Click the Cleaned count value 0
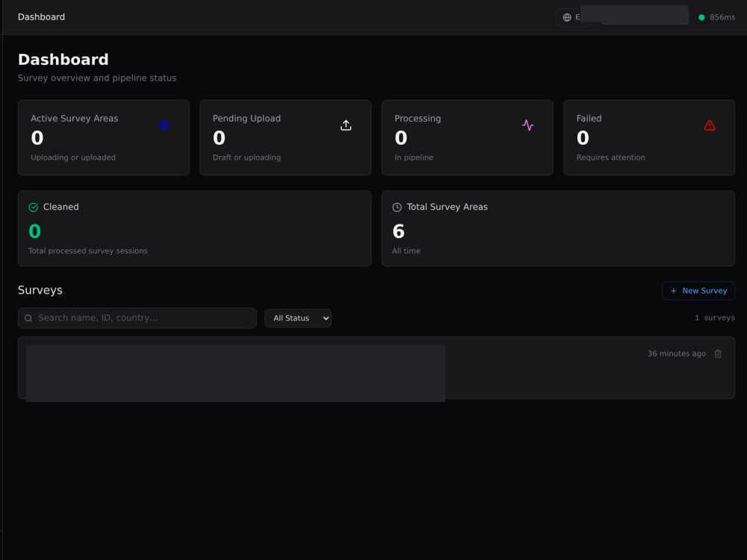747x560 pixels. (35, 231)
